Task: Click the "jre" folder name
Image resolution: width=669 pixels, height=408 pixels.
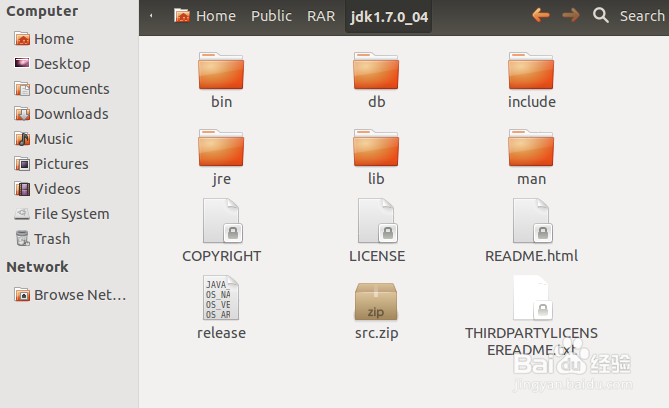Action: [x=221, y=179]
